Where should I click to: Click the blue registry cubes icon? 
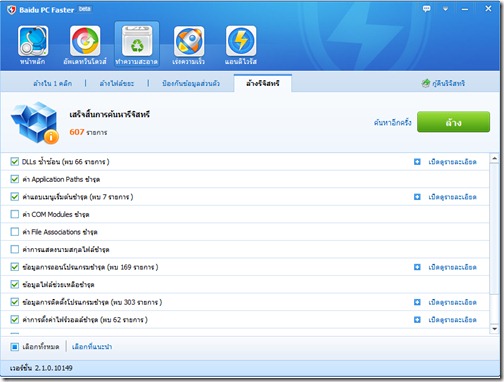click(x=35, y=123)
